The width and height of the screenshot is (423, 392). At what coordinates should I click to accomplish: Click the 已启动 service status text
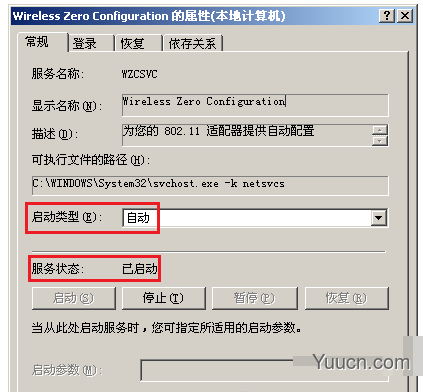pyautogui.click(x=140, y=269)
